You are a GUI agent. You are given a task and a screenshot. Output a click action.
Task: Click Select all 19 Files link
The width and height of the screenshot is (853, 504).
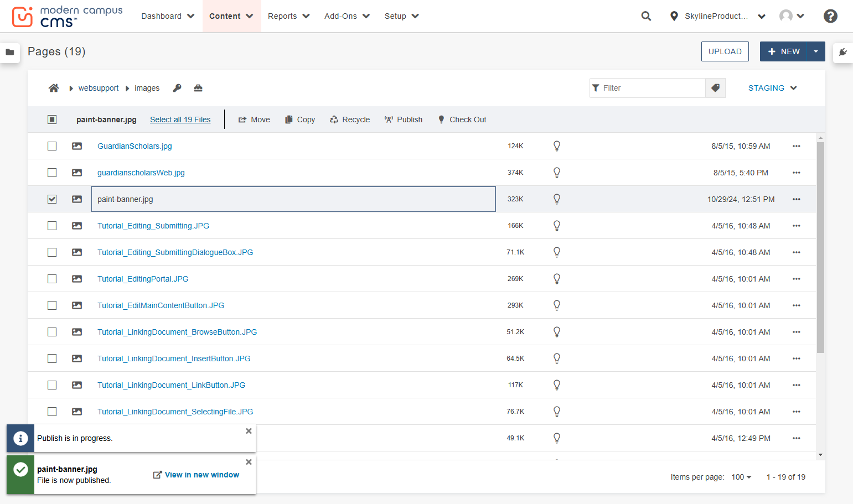click(x=180, y=119)
